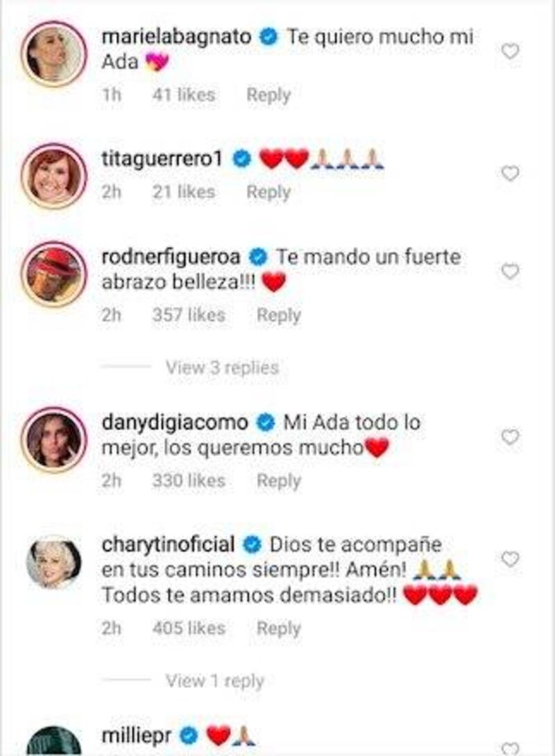This screenshot has height=756, width=555.
Task: Reply to danydigiacomo's comment
Action: (278, 480)
